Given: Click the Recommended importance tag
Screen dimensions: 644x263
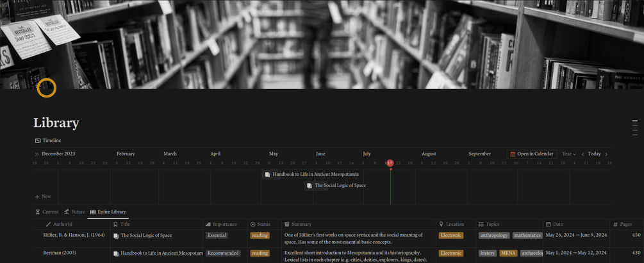Looking at the screenshot, I should point(223,253).
